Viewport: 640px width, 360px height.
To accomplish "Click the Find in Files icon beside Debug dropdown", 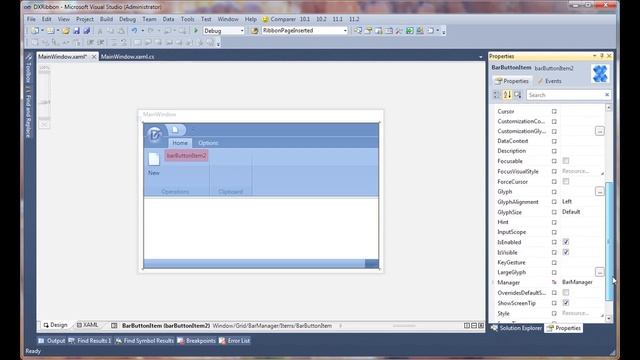I will point(255,31).
